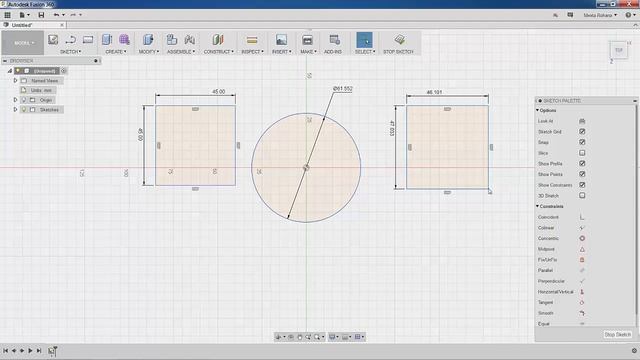Open the INSERT menu
640x360 pixels.
[282, 52]
